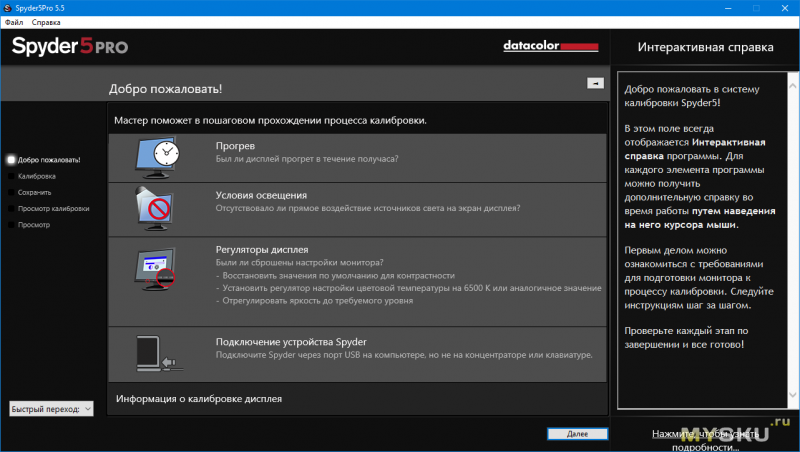
Task: Click the Spyder USB connection icon
Action: pos(159,353)
